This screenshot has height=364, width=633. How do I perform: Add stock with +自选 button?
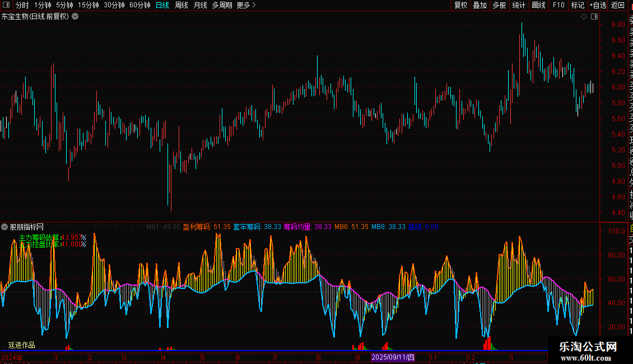[x=598, y=5]
